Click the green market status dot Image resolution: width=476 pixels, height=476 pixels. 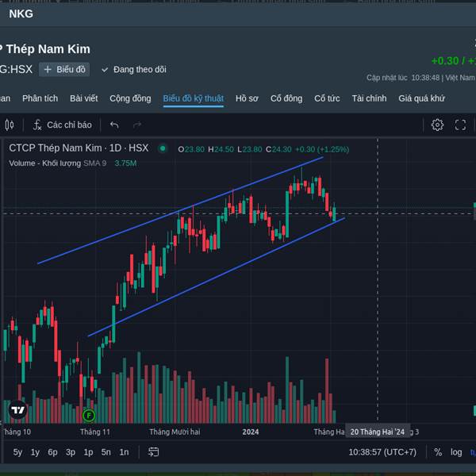(x=163, y=148)
